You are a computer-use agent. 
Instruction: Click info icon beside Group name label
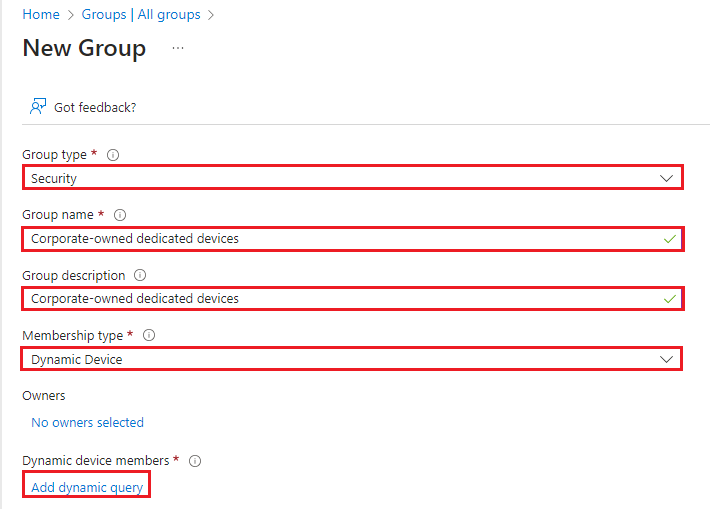tap(120, 215)
